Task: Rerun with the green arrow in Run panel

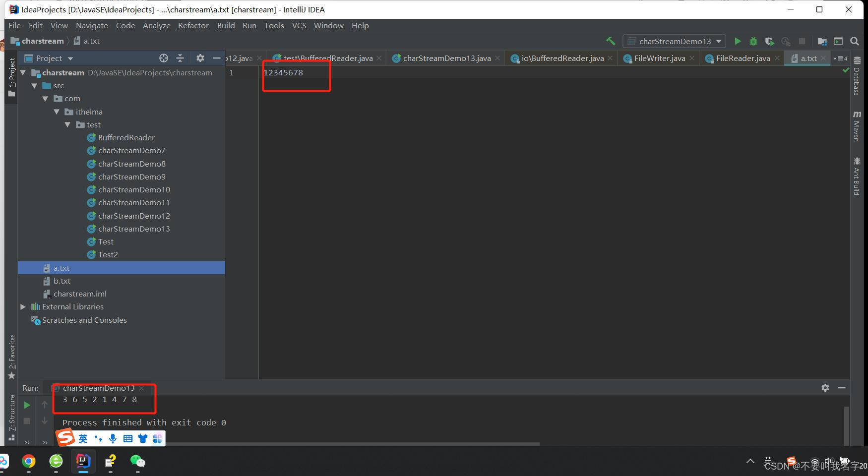Action: 27,405
